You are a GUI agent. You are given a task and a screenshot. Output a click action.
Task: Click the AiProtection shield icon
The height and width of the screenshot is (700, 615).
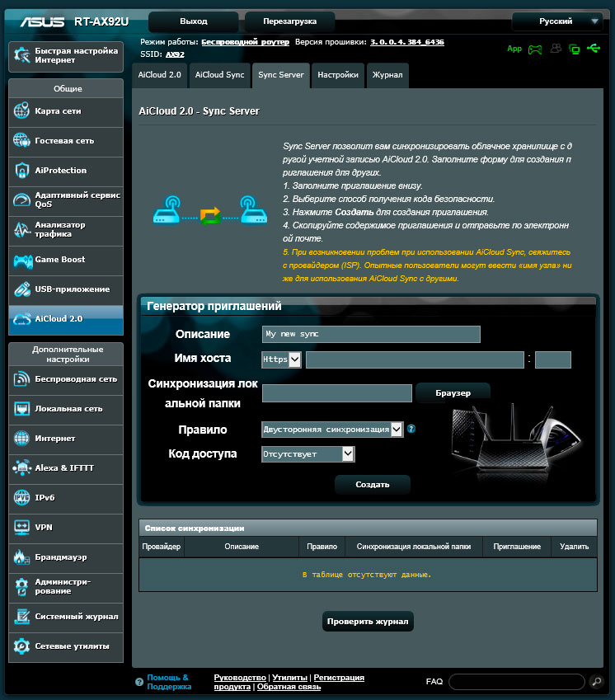pos(21,170)
